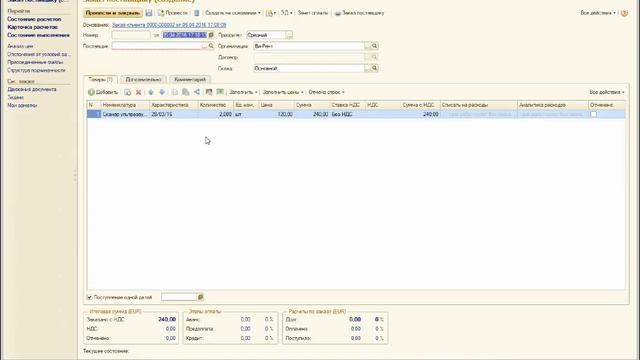Click the Характеристика column header
This screenshot has width=640, height=360.
coord(174,105)
